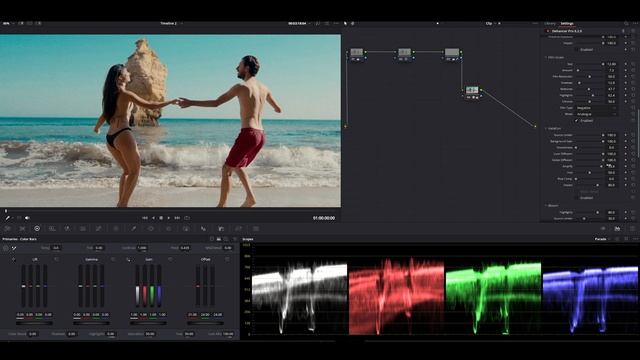Reset the Gain bars
Screen dimensions: 640x360
pos(170,259)
